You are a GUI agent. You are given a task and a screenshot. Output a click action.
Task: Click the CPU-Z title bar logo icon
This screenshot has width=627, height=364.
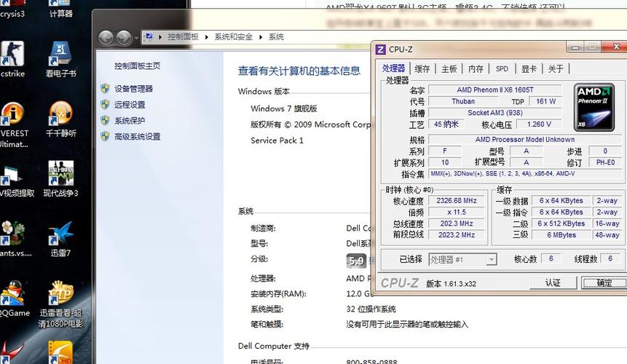click(381, 50)
